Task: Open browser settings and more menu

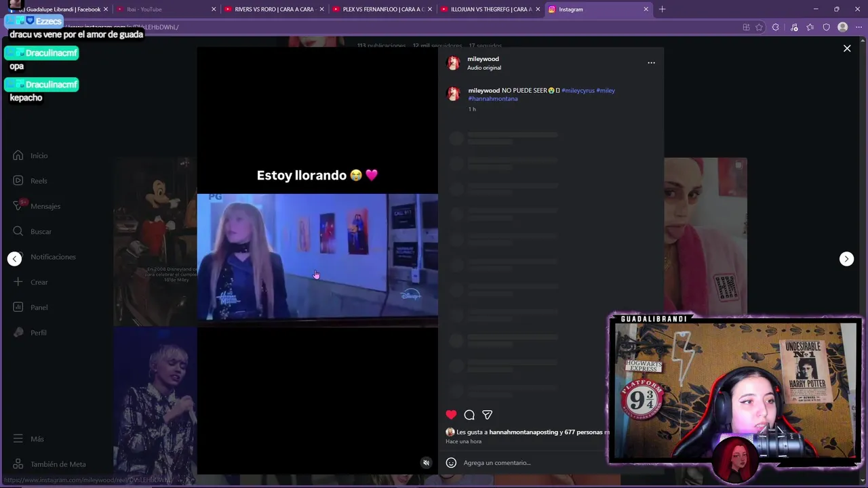Action: pyautogui.click(x=858, y=27)
